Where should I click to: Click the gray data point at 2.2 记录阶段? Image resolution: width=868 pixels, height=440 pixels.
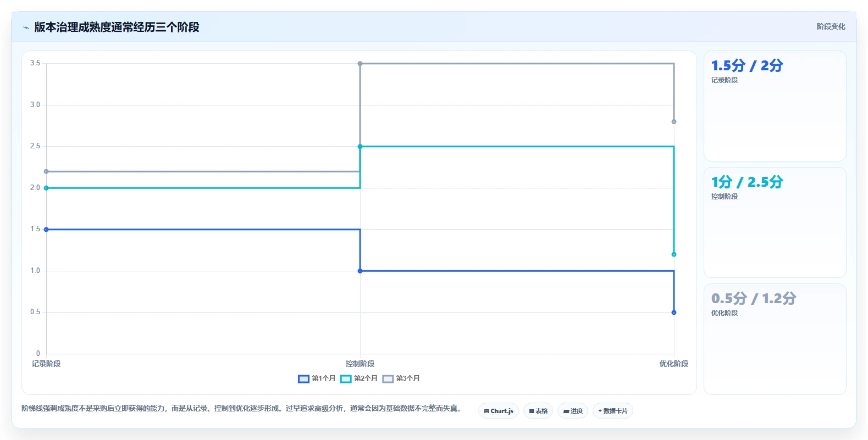coord(46,171)
